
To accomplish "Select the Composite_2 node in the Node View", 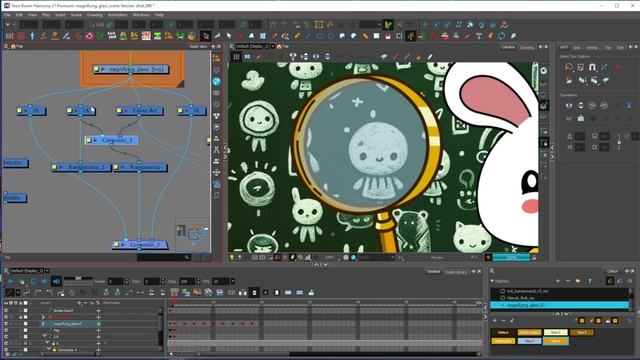I will click(140, 244).
